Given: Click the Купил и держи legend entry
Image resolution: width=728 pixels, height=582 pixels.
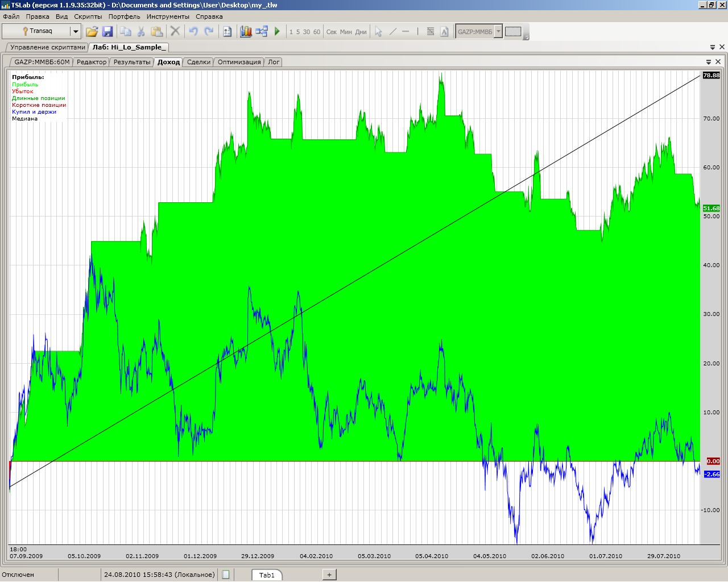Looking at the screenshot, I should tap(34, 111).
